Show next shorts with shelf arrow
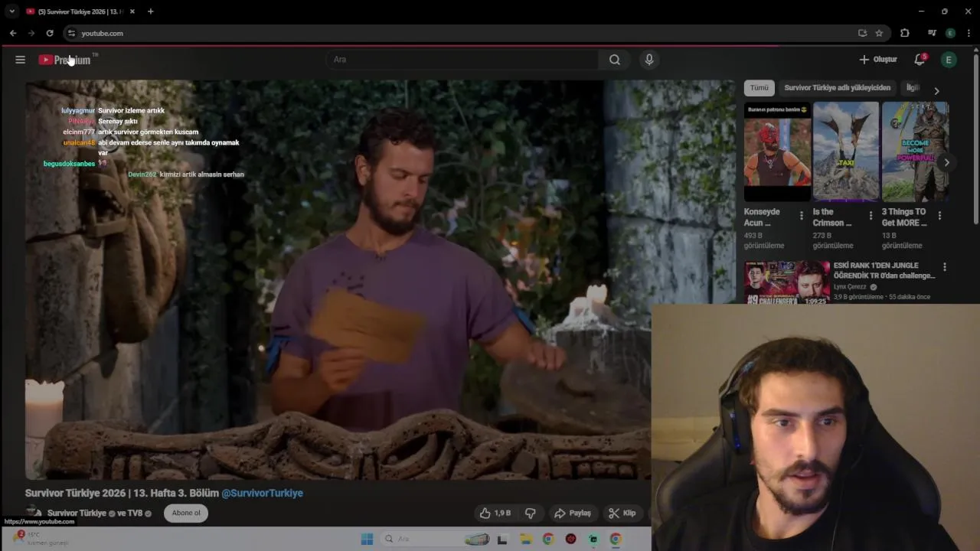Screen dimensions: 980x551 [946, 162]
